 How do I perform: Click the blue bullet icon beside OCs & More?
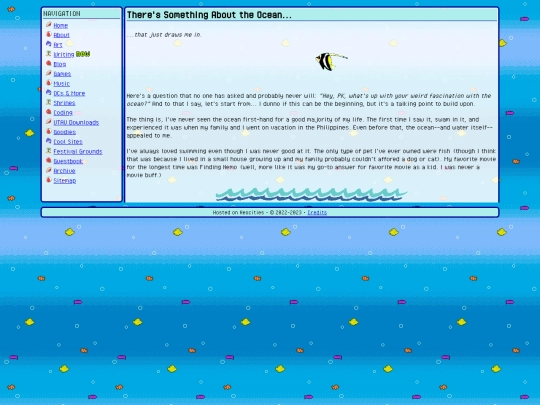click(49, 93)
